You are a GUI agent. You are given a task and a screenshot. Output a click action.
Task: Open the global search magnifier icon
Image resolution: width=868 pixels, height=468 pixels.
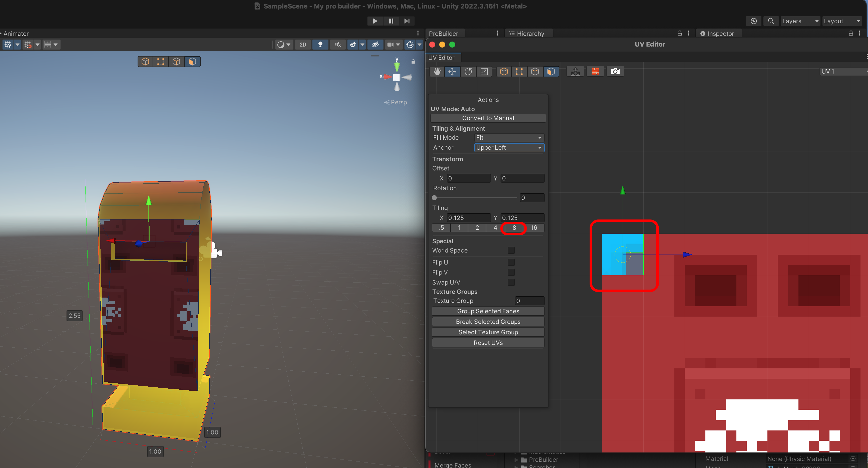pos(771,21)
